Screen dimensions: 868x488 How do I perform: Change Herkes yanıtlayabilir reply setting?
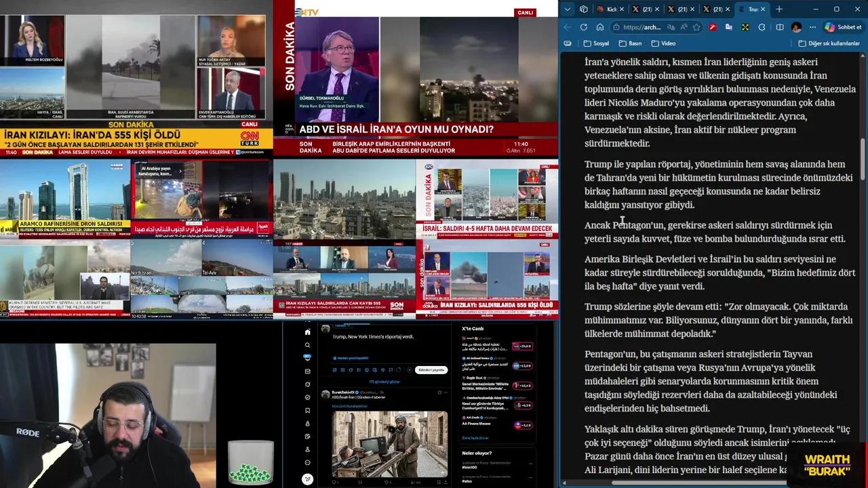tap(351, 358)
